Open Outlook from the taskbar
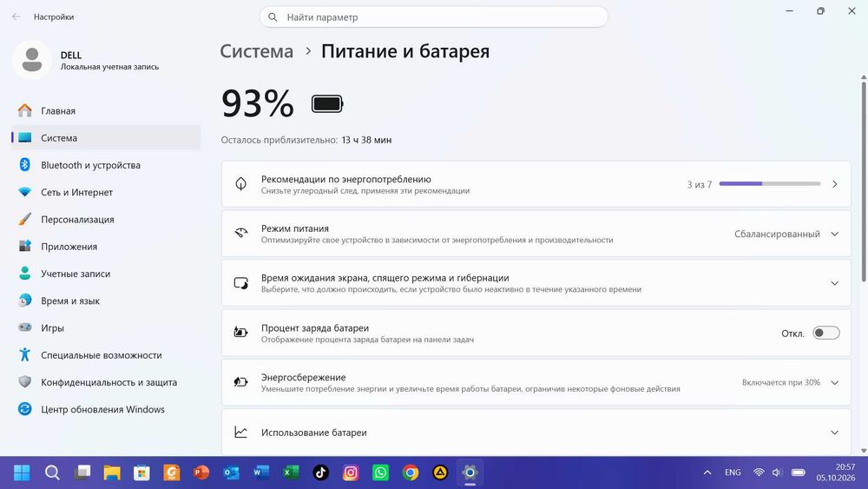 pos(232,472)
